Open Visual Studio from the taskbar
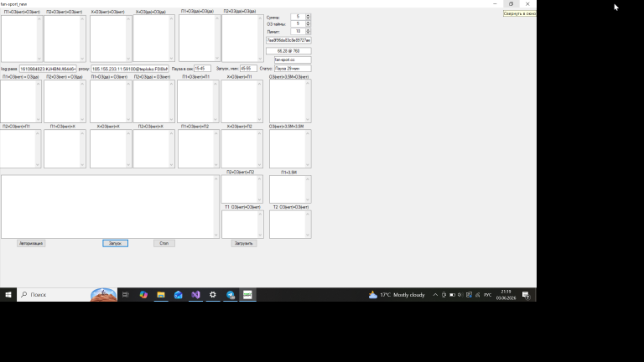 pyautogui.click(x=195, y=295)
